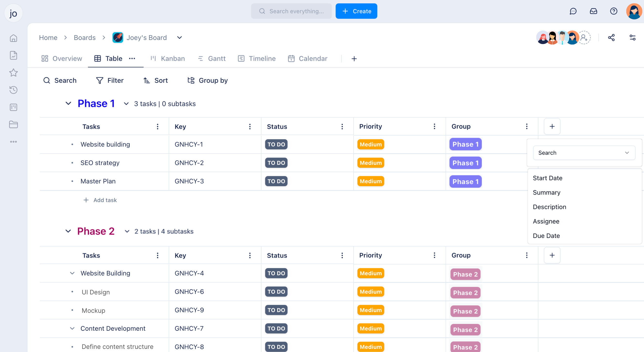Expand the Website Building task subtasks
This screenshot has height=352, width=644.
(72, 273)
